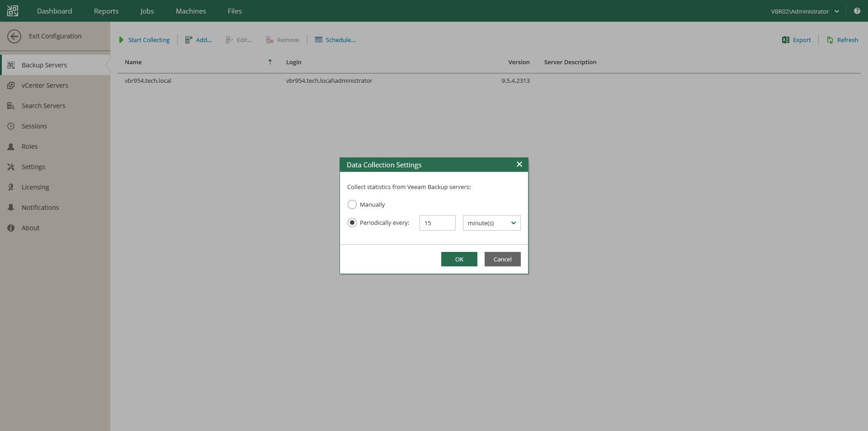Select the Manually radio button
The image size is (868, 431).
[352, 204]
